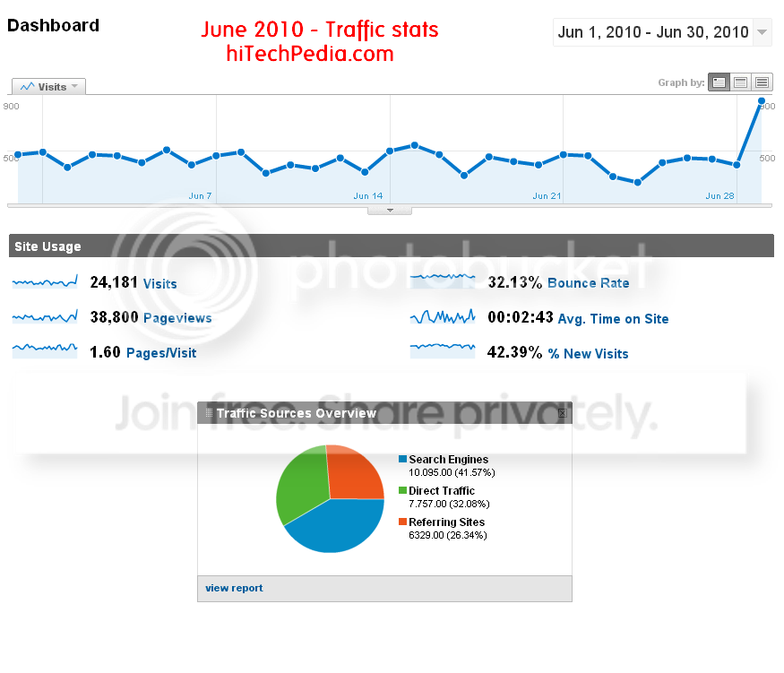
Task: Open the Visits metric dropdown tab
Action: [48, 87]
